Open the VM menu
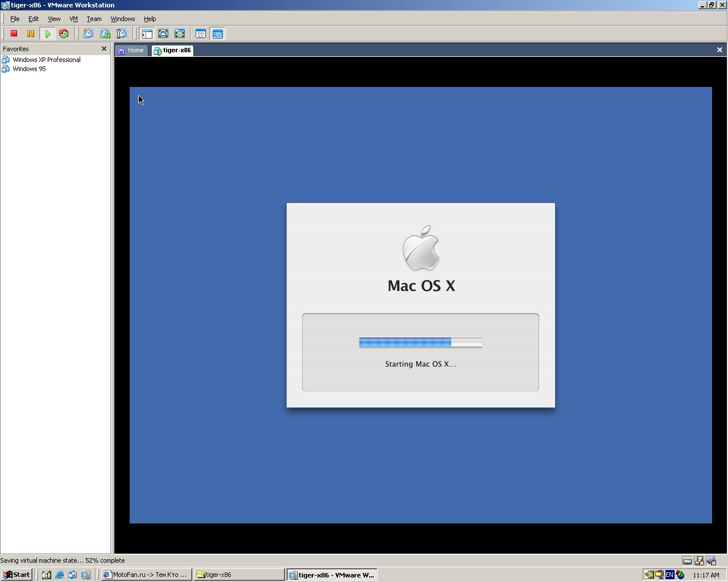 (73, 19)
